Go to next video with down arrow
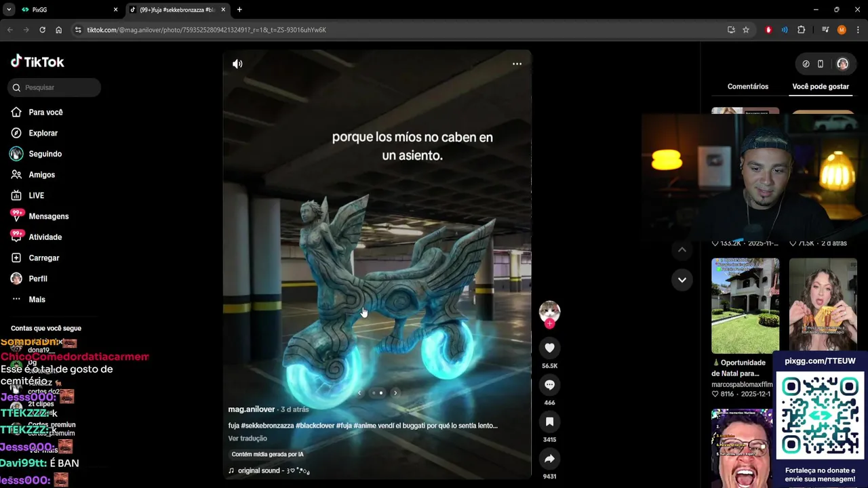868x488 pixels. point(682,279)
